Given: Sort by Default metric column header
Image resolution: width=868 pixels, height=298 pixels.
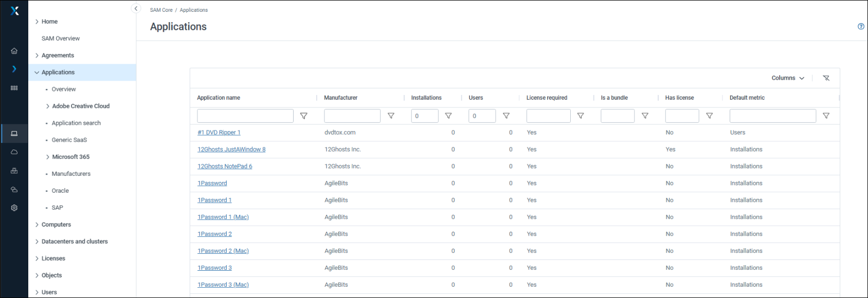Looking at the screenshot, I should click(747, 98).
